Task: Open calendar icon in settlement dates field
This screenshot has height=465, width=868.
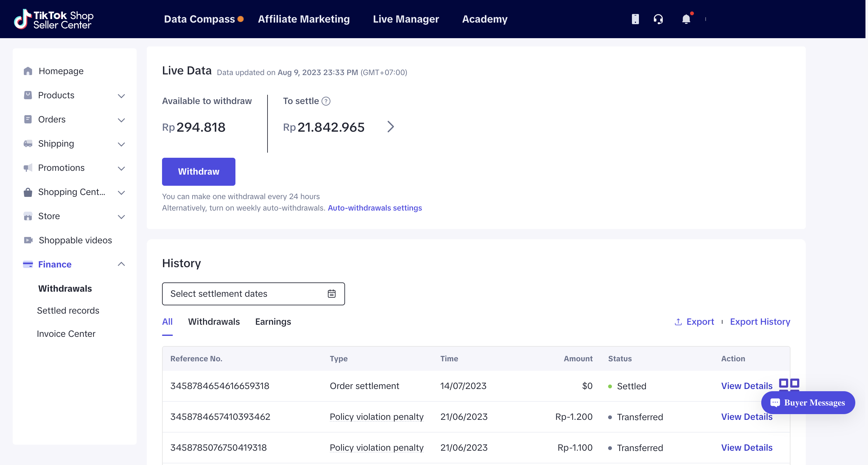Action: coord(332,294)
